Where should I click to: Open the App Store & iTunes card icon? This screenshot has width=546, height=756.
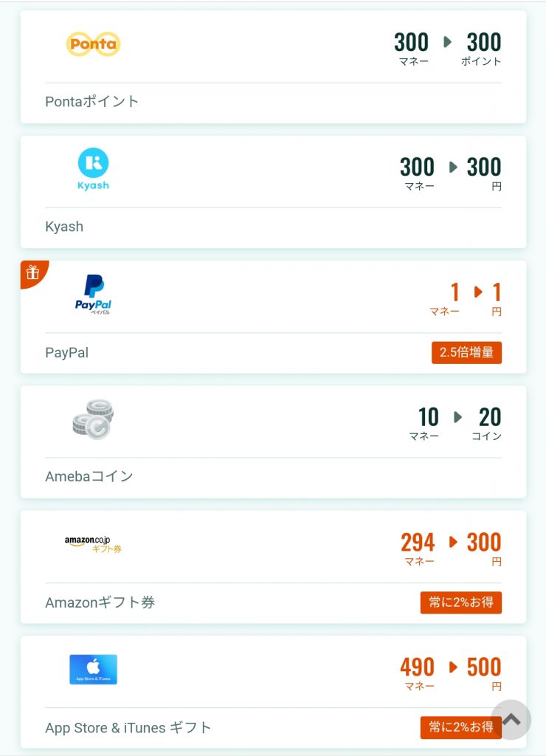pyautogui.click(x=93, y=669)
